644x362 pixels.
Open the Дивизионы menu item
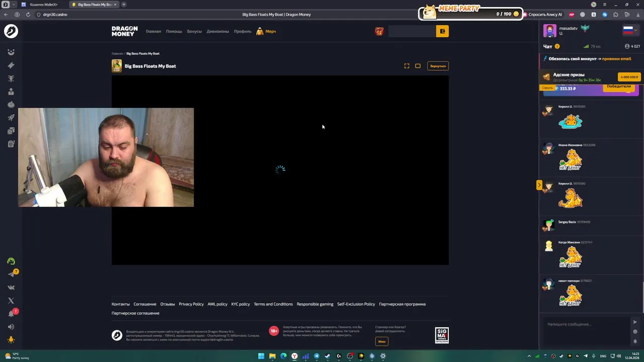pos(218,31)
